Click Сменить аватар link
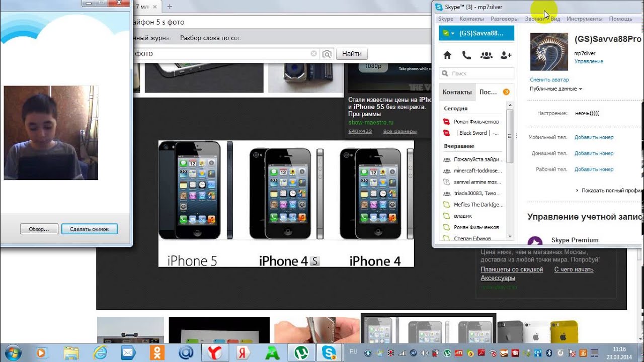 tap(549, 79)
